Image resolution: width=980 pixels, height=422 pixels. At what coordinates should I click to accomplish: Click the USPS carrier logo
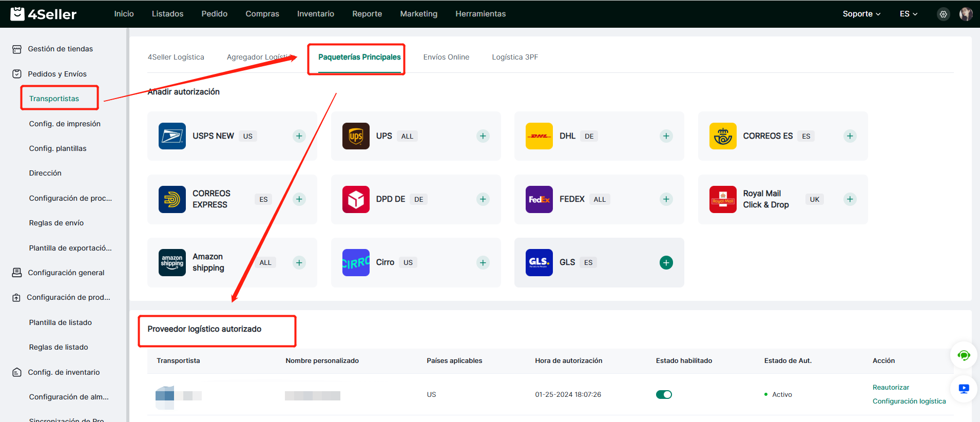point(172,136)
